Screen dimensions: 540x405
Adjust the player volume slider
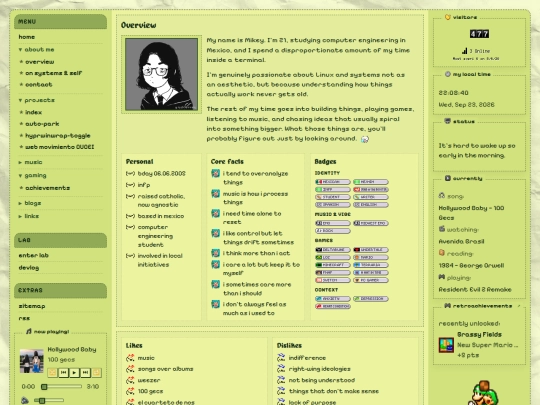pyautogui.click(x=49, y=400)
